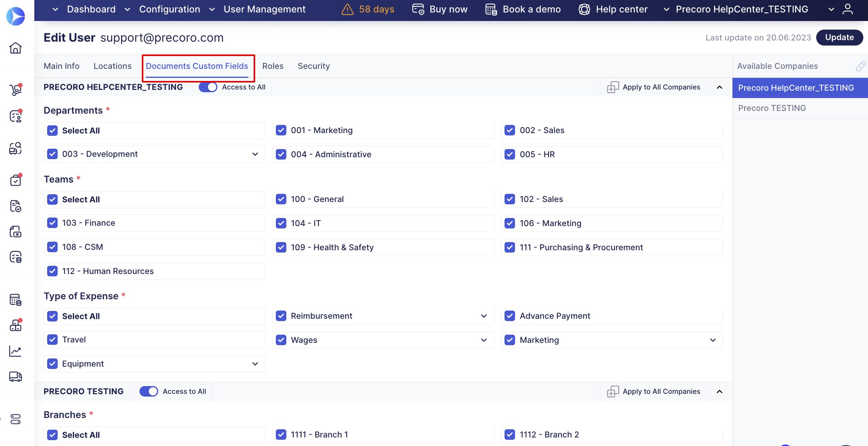Switch to the Roles tab

[x=273, y=66]
